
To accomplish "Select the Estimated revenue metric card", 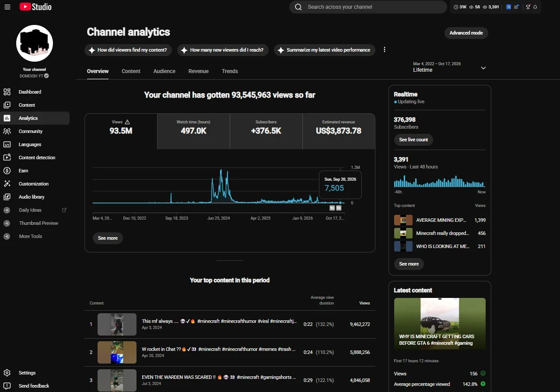I will tap(339, 131).
